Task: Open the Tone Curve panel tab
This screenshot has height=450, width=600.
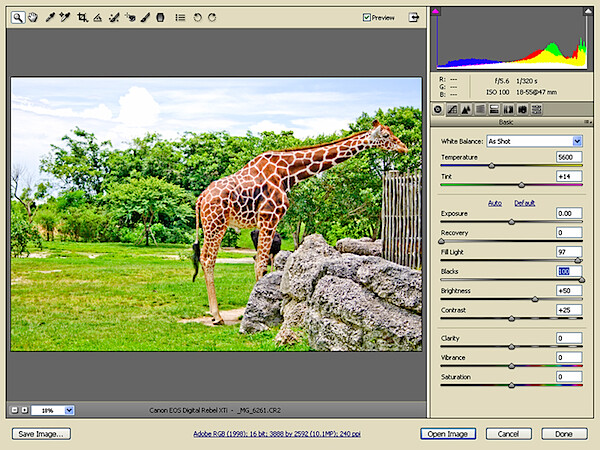Action: (452, 110)
